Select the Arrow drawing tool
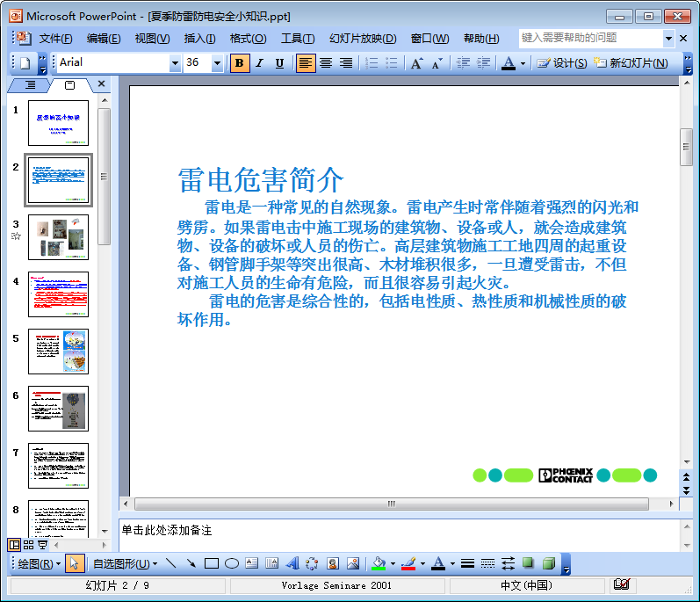The height and width of the screenshot is (602, 700). point(191,563)
